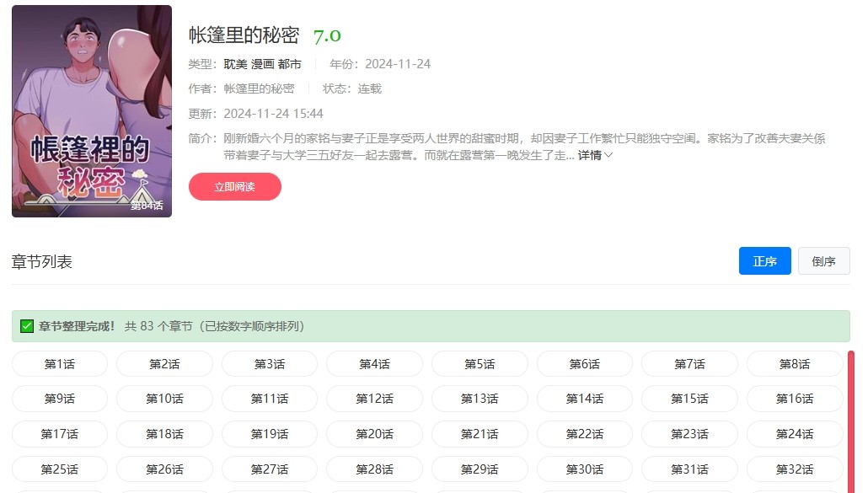Open 第8话 chapter
The image size is (868, 493).
click(795, 363)
